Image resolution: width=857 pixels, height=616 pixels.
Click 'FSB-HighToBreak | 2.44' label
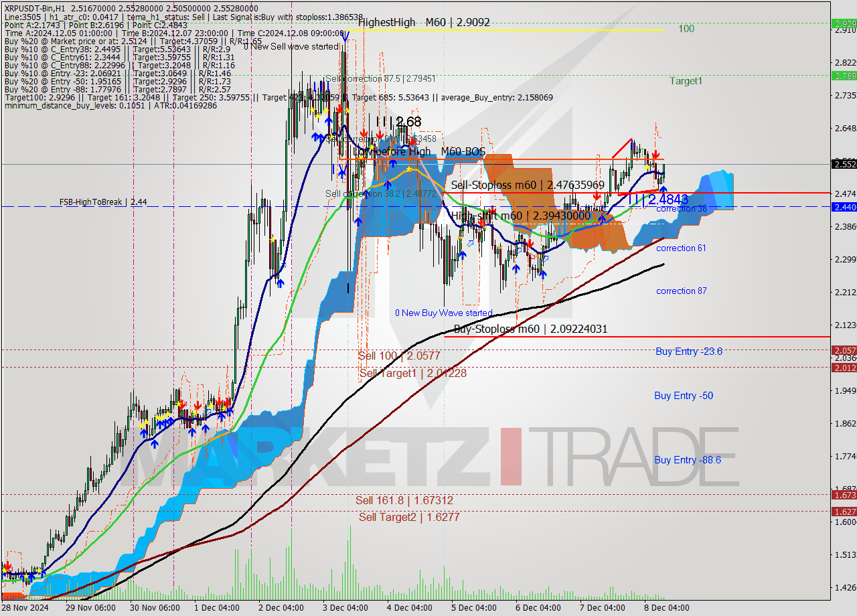pos(103,202)
